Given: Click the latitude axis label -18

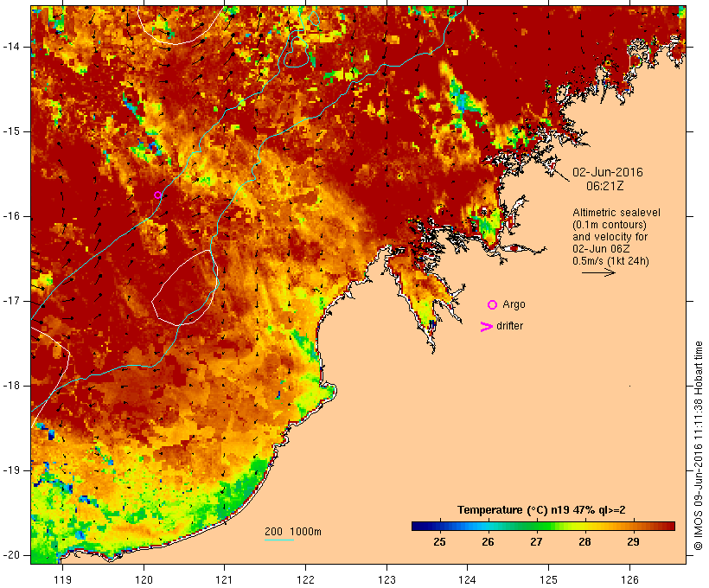Looking at the screenshot, I should [x=11, y=386].
